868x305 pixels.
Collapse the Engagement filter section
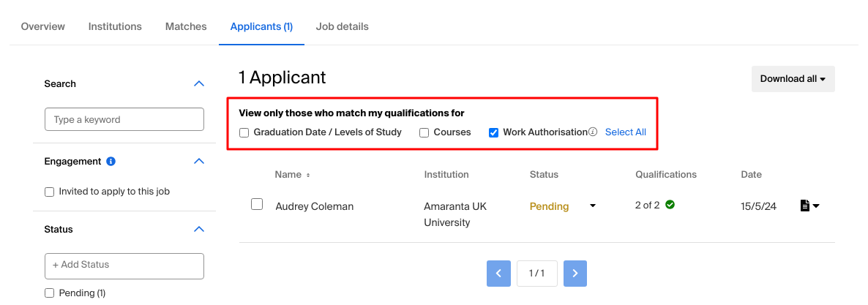click(199, 161)
